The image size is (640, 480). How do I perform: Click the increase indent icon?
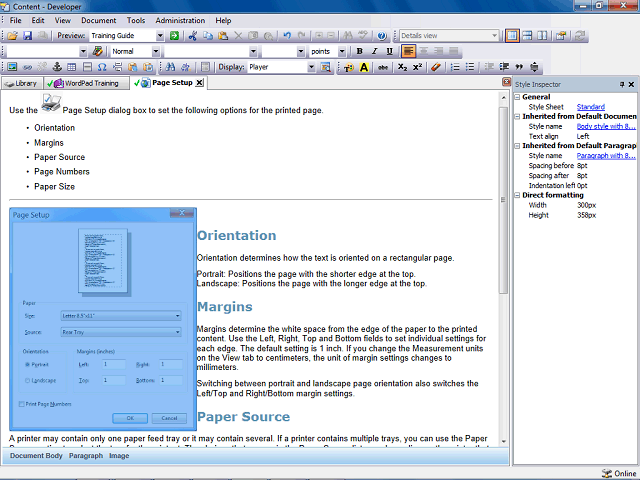504,67
